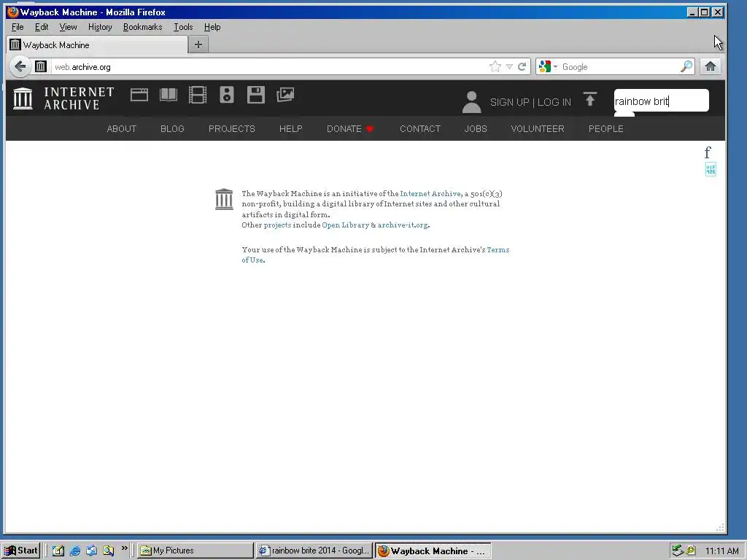Click the Upload arrow icon

point(589,99)
